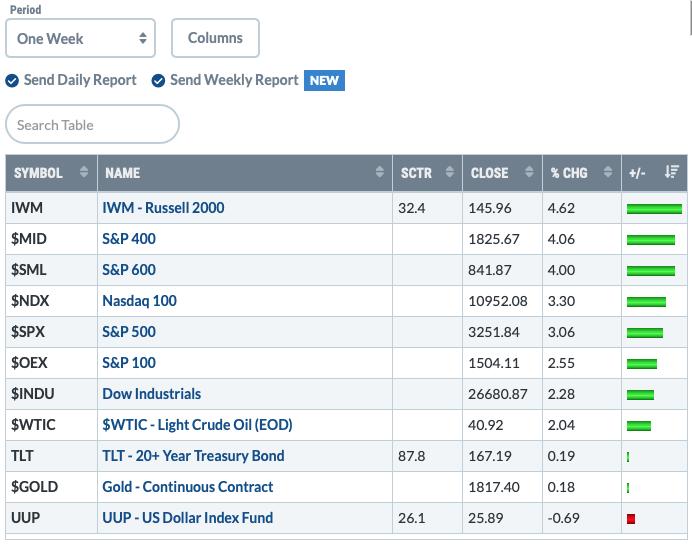Sort by the NAME column arrows
The height and width of the screenshot is (545, 692).
[x=380, y=172]
